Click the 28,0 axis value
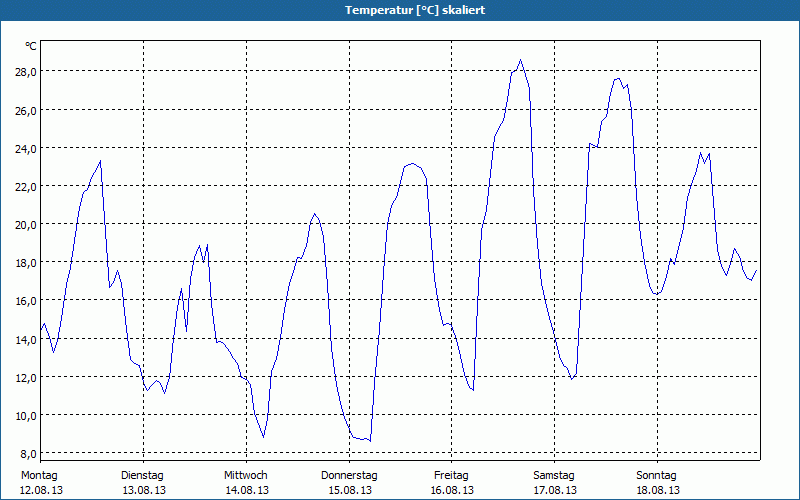 (x=26, y=72)
